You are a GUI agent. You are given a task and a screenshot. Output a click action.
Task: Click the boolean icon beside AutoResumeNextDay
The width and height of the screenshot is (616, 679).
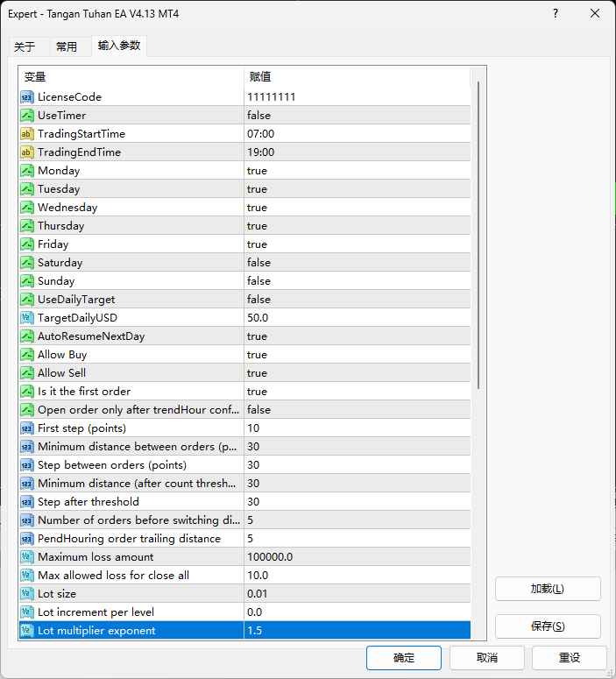[x=27, y=336]
